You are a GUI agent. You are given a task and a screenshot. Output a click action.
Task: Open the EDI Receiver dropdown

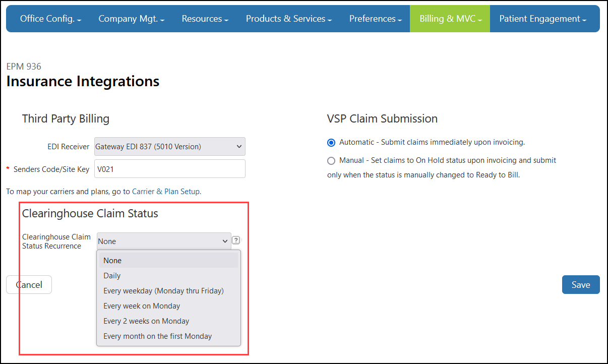point(169,147)
